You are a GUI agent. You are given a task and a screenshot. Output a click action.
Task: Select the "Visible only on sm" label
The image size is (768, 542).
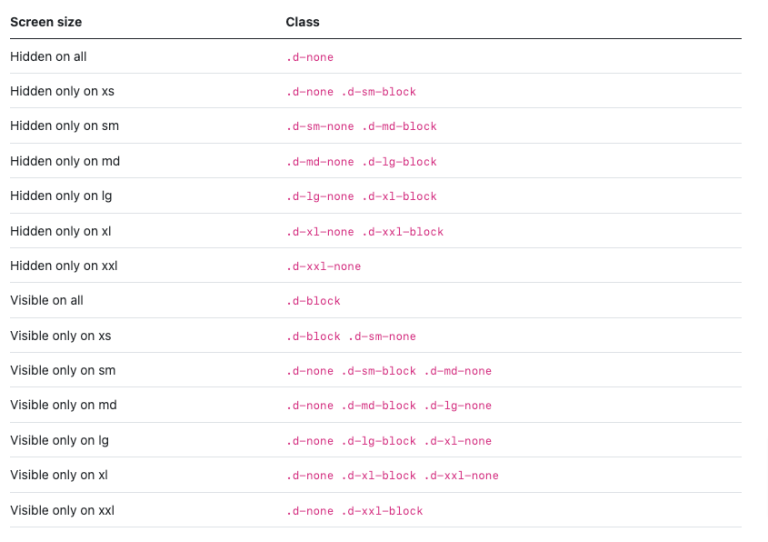(63, 370)
